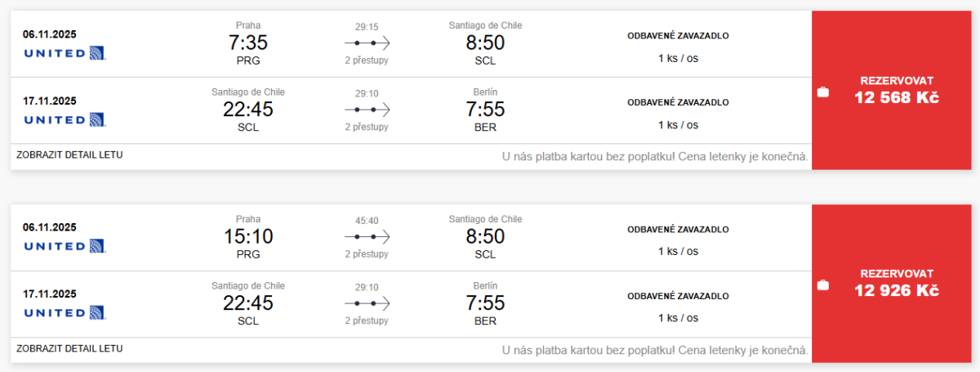980x372 pixels.
Task: Click United logo on first offer's 17.11.2025 return
Action: click(65, 120)
